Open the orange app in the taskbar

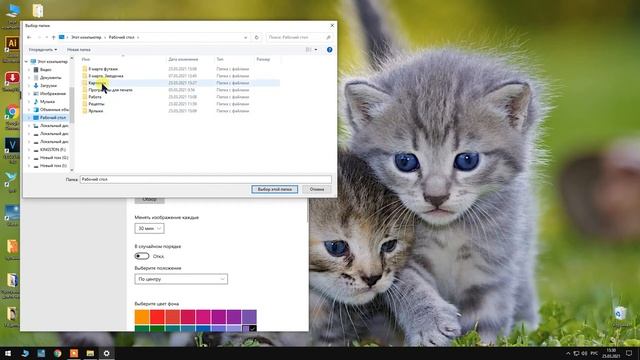74,353
